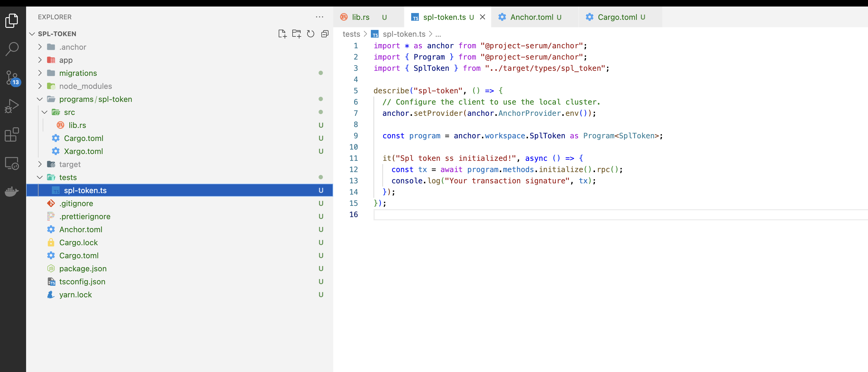The height and width of the screenshot is (372, 868).
Task: Close the spl-token.ts tab
Action: tap(483, 17)
